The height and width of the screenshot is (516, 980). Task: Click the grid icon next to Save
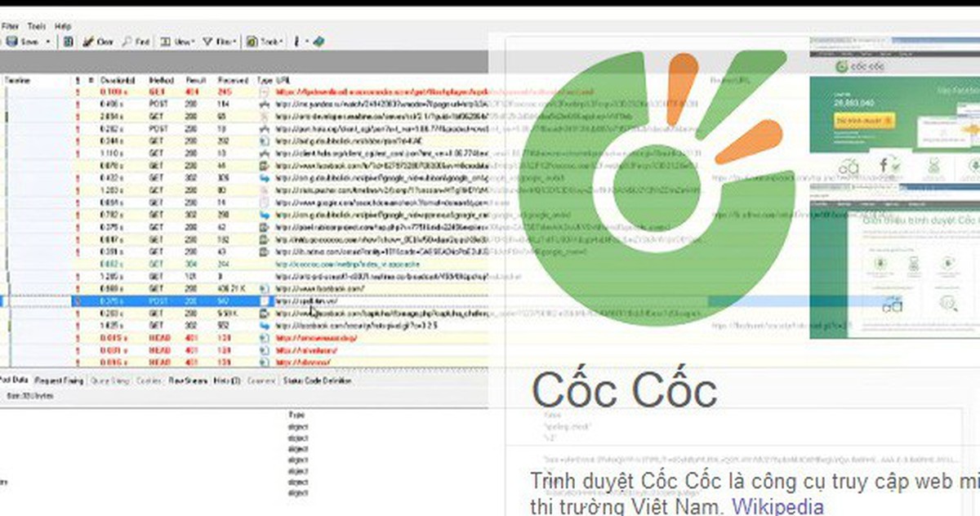coord(69,42)
